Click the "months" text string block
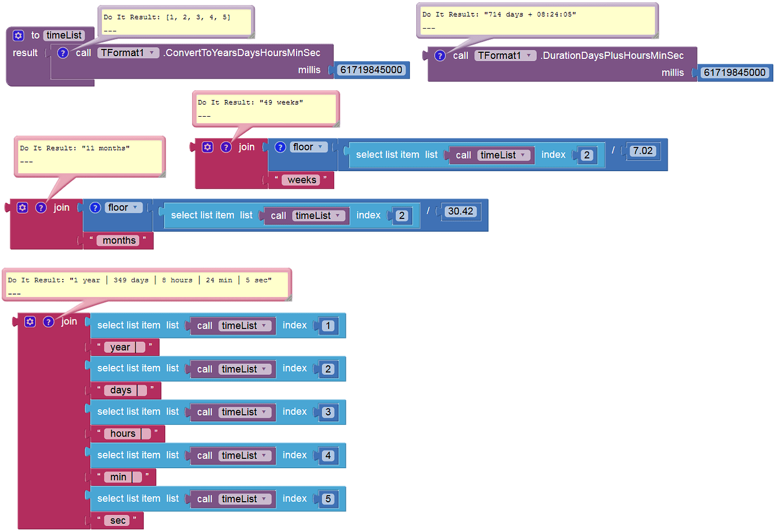The width and height of the screenshot is (775, 532). pos(119,241)
